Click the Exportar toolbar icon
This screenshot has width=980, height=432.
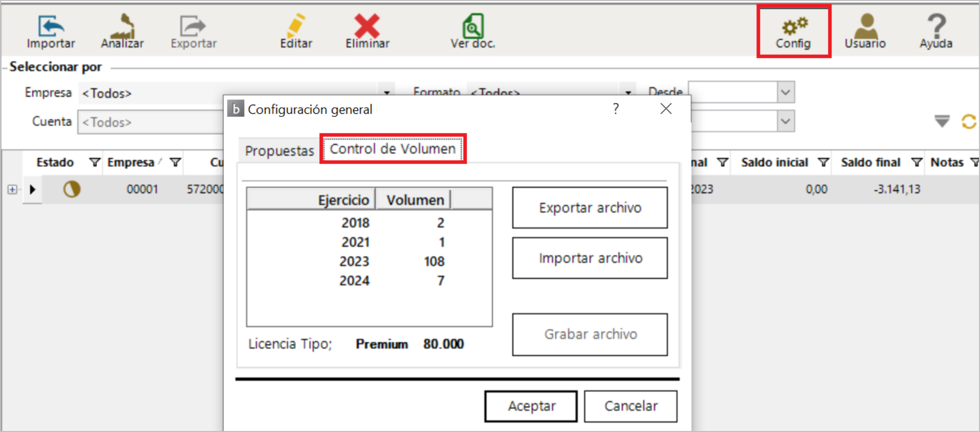point(193,32)
